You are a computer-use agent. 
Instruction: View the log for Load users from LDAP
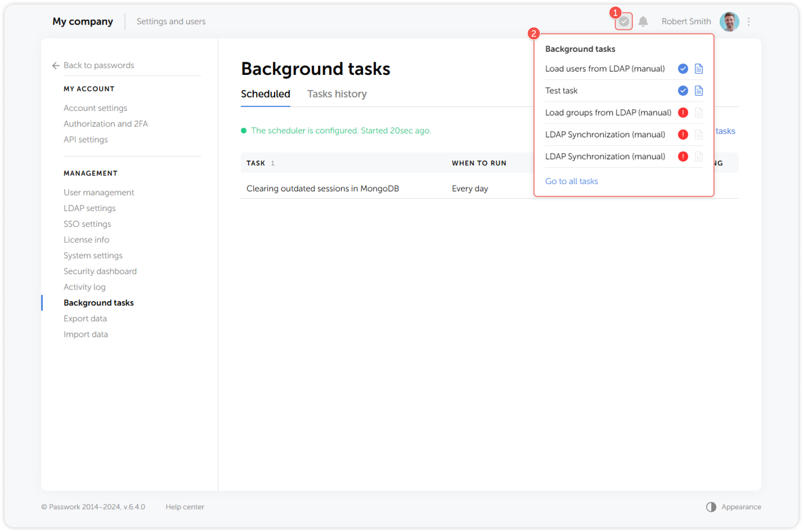tap(699, 68)
